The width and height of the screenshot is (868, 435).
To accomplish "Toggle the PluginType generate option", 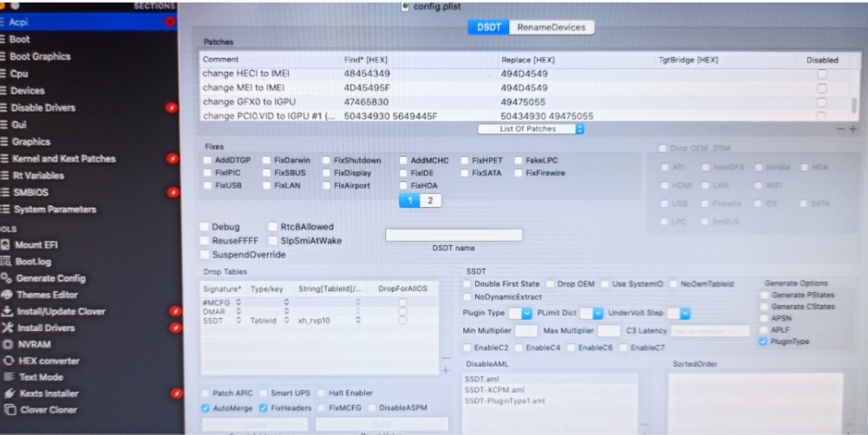I will (762, 342).
